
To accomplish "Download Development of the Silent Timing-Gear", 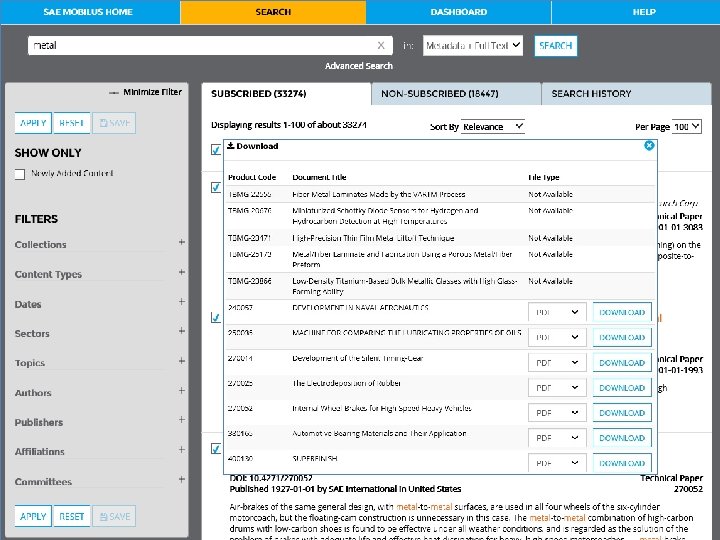I will click(622, 362).
